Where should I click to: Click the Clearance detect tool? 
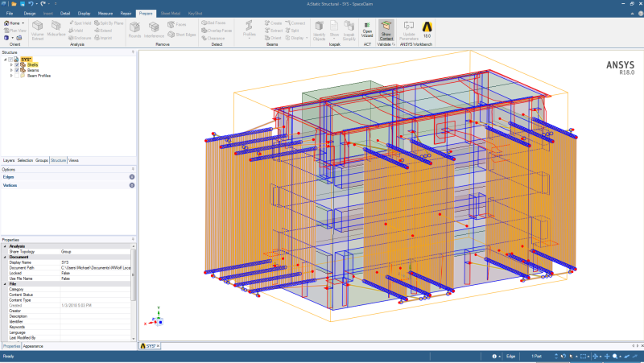[x=213, y=38]
